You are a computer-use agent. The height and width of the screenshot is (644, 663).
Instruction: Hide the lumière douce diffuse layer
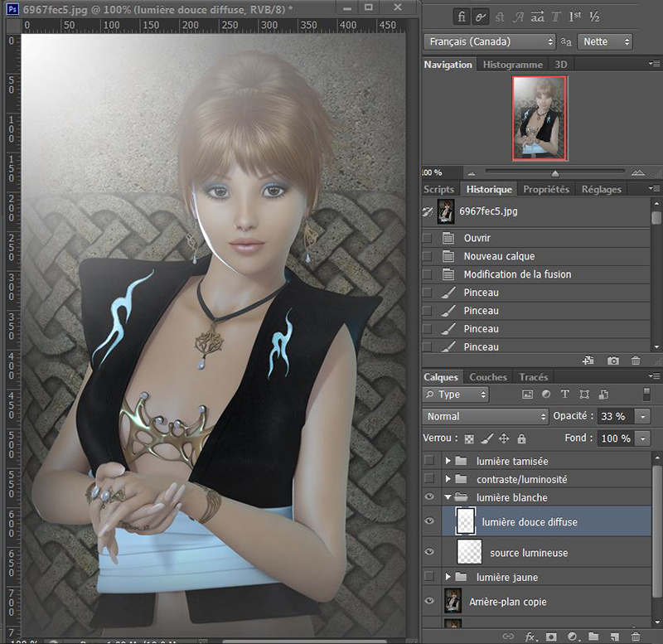pos(429,521)
